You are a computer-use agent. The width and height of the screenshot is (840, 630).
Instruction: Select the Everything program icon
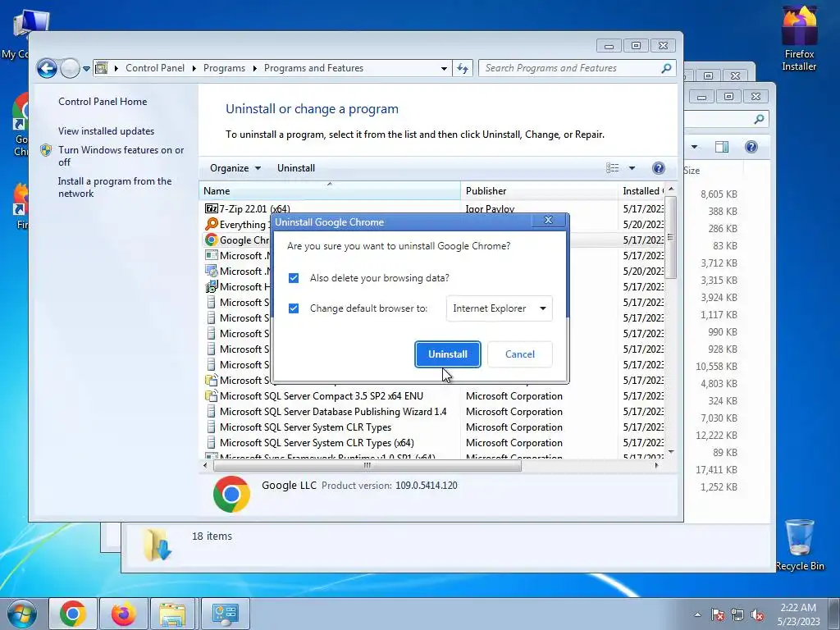[x=212, y=224]
